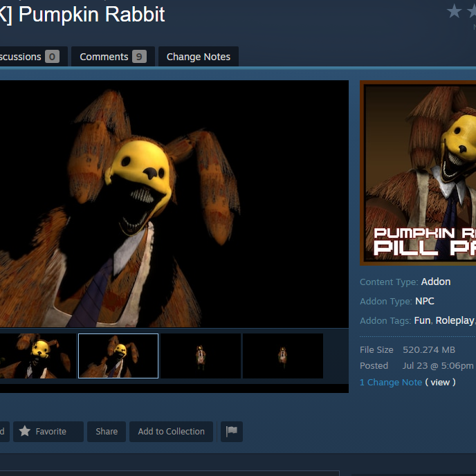
Task: Switch to the Change Notes tab
Action: tap(199, 57)
